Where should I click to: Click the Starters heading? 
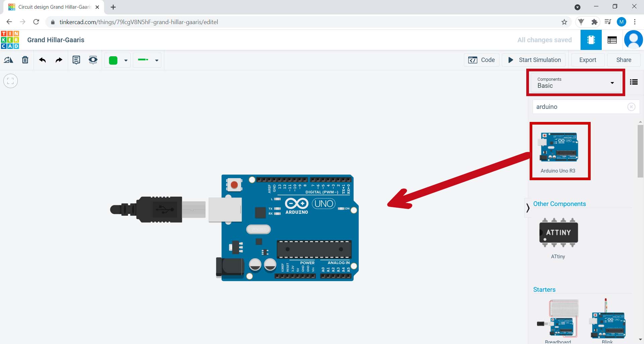coord(544,290)
